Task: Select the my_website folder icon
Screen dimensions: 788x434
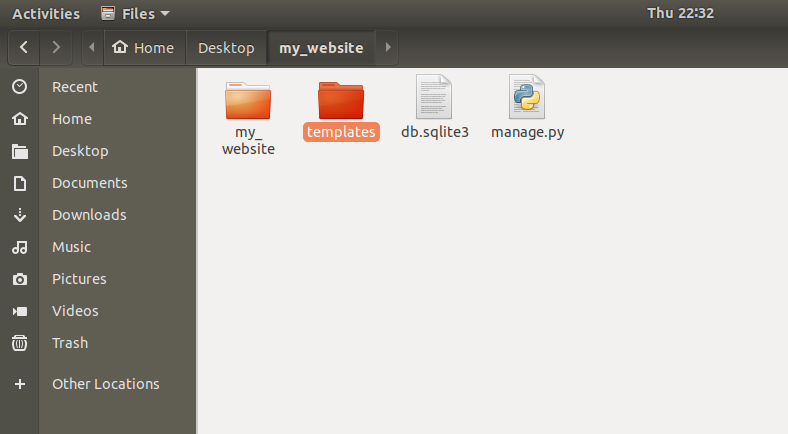Action: (248, 100)
